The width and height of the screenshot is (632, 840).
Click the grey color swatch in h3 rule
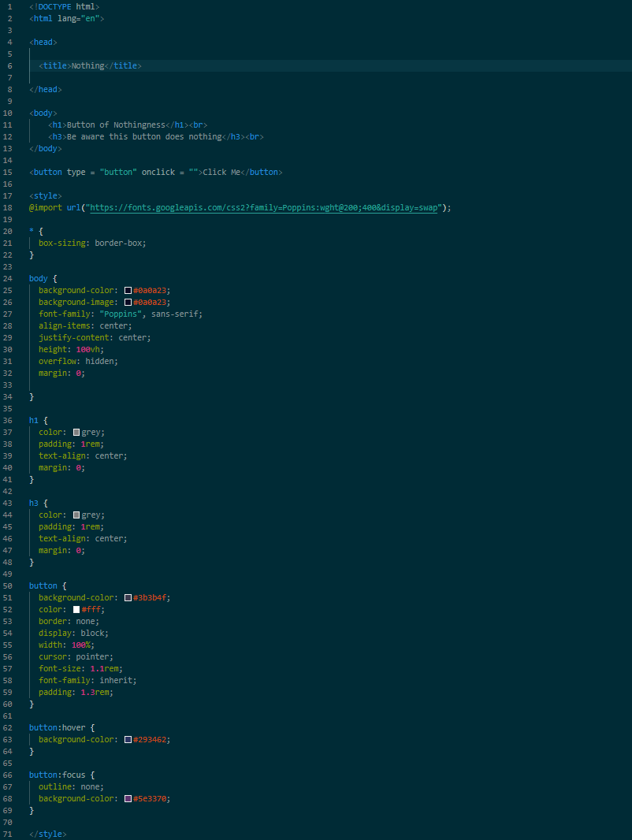coord(76,515)
